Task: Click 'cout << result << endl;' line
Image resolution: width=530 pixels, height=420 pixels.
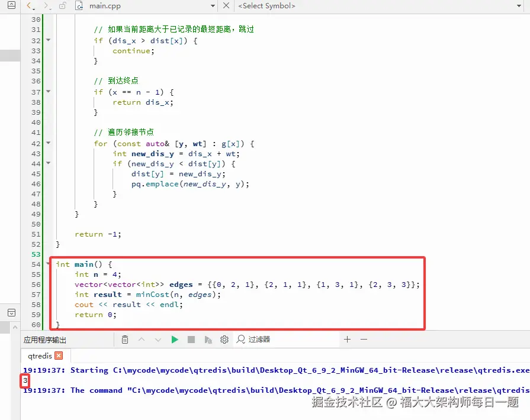Action: [x=129, y=305]
